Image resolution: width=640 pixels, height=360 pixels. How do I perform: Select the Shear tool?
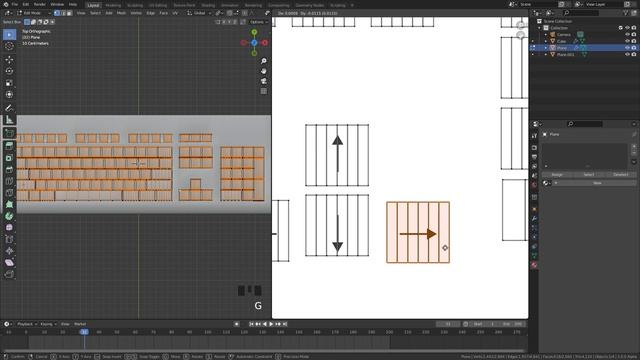tap(9, 262)
